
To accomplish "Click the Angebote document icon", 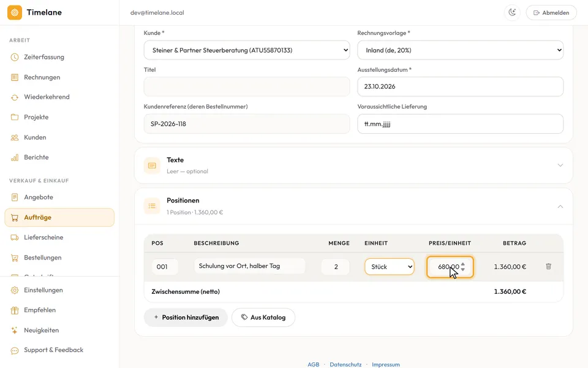I will pos(15,197).
